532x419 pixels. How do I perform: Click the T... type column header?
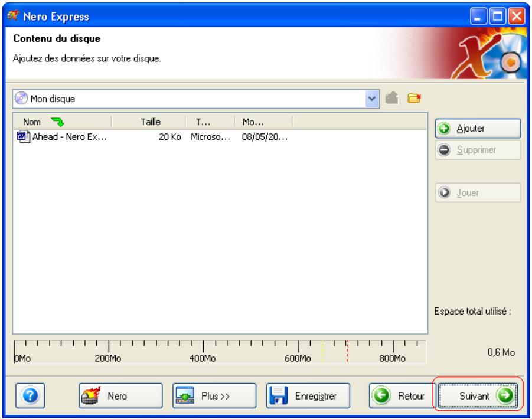tap(210, 122)
